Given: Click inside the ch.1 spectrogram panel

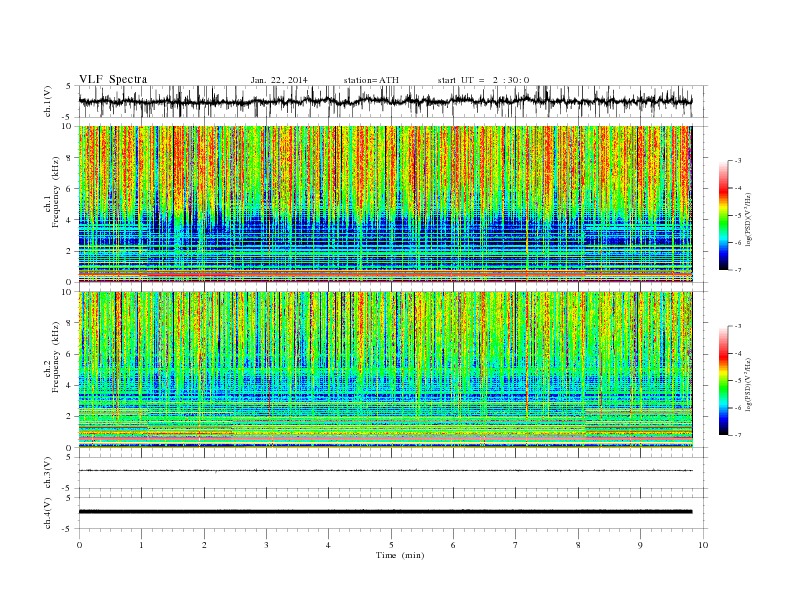Looking at the screenshot, I should (385, 204).
